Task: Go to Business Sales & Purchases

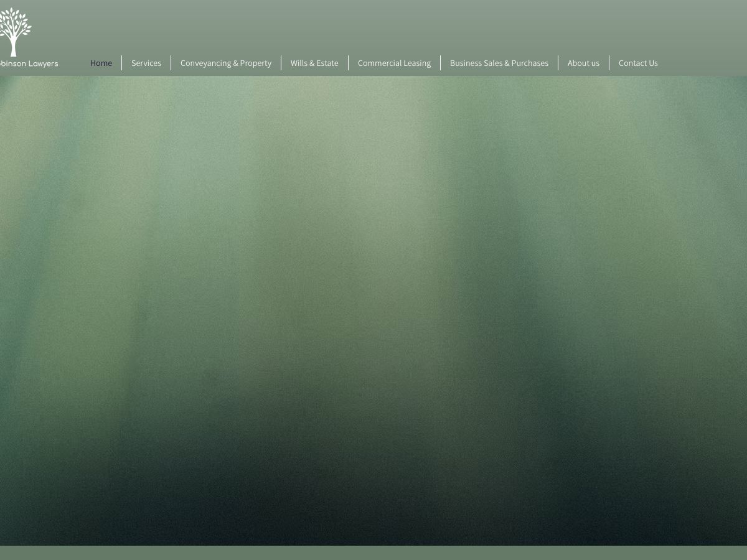Action: click(499, 63)
